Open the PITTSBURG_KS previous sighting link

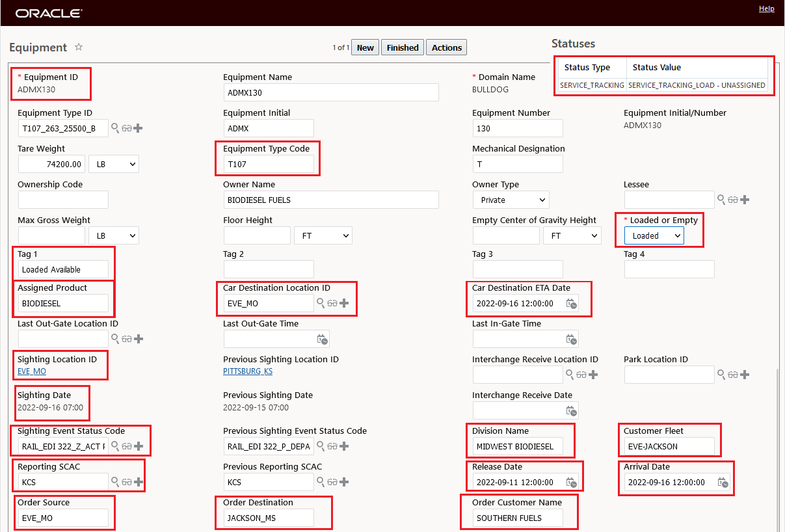pos(248,371)
